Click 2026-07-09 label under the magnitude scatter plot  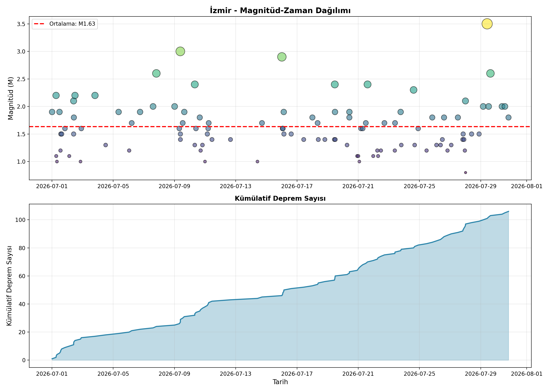[174, 186]
